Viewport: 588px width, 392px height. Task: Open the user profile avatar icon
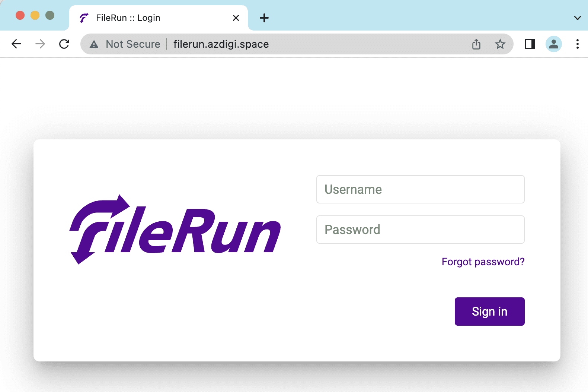pyautogui.click(x=554, y=44)
